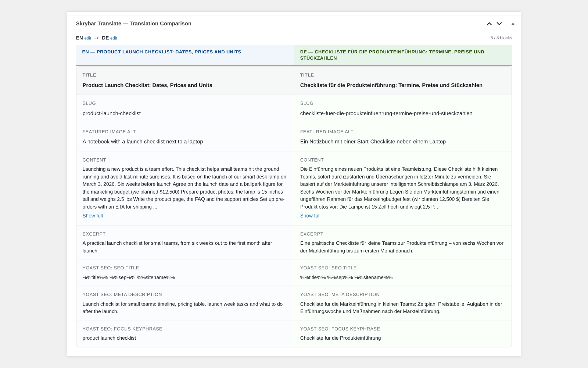Click the German slug 'checkliste-fuer-die-produkteinfuehrung…'
This screenshot has height=368, width=588.
[x=386, y=113]
